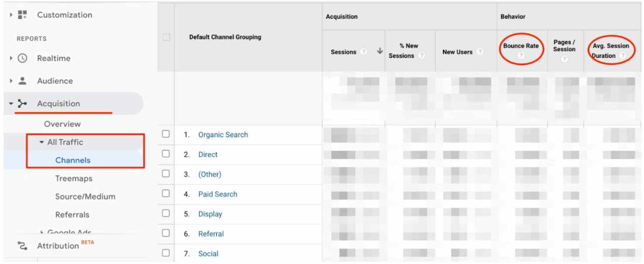Click the Acquisition branch icon
Screen dimensions: 644x264
22,104
